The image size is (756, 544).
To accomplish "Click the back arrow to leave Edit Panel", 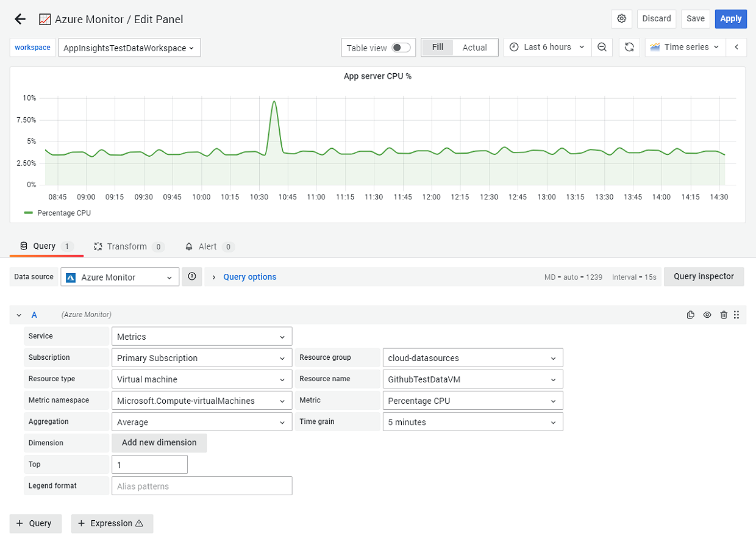I will point(20,19).
